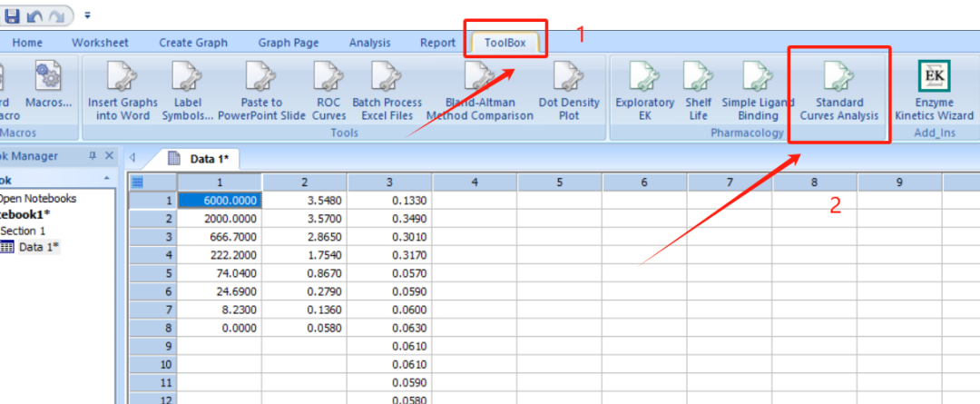This screenshot has width=980, height=404.
Task: Close the Notebook Manager panel
Action: [x=109, y=156]
